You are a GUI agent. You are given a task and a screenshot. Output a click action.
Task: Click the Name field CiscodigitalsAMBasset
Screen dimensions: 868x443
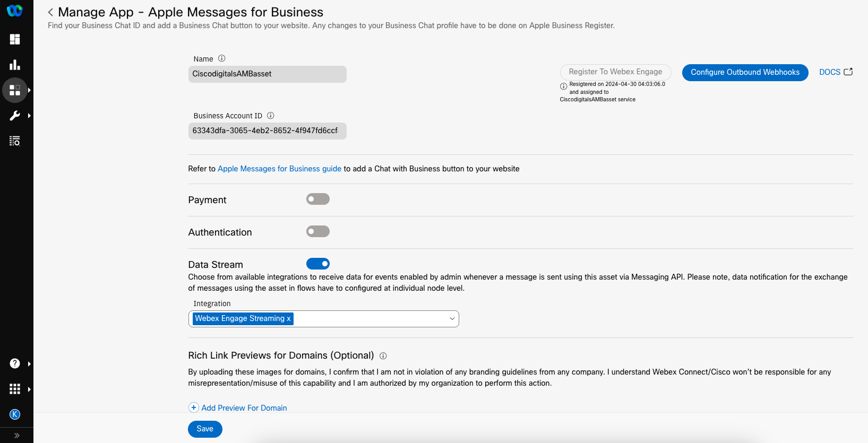coord(268,74)
